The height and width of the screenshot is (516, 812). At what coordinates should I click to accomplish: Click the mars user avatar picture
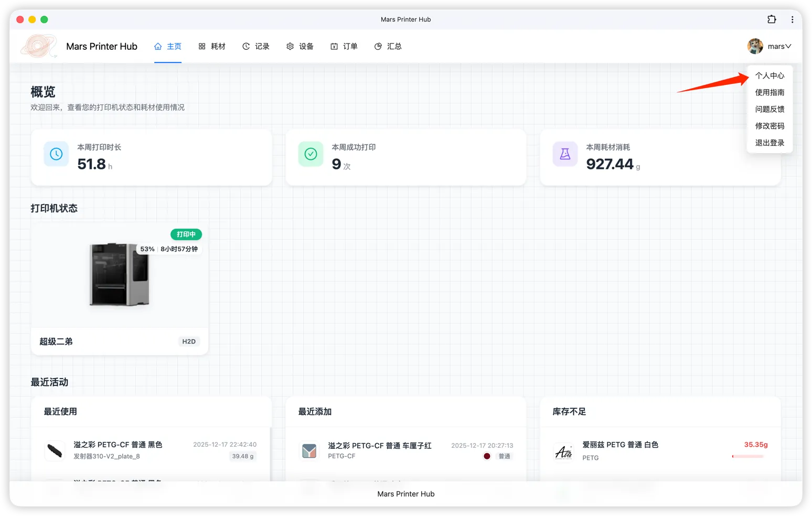(755, 46)
